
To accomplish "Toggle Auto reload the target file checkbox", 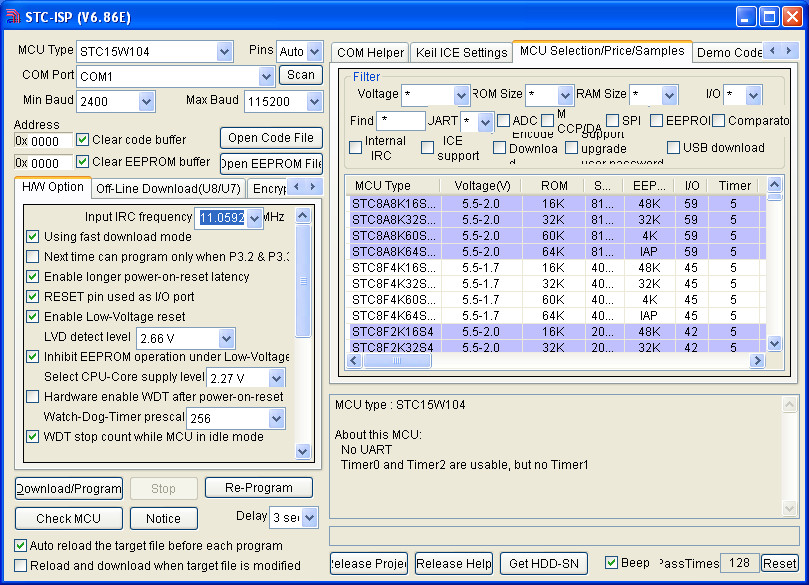I will pos(21,545).
